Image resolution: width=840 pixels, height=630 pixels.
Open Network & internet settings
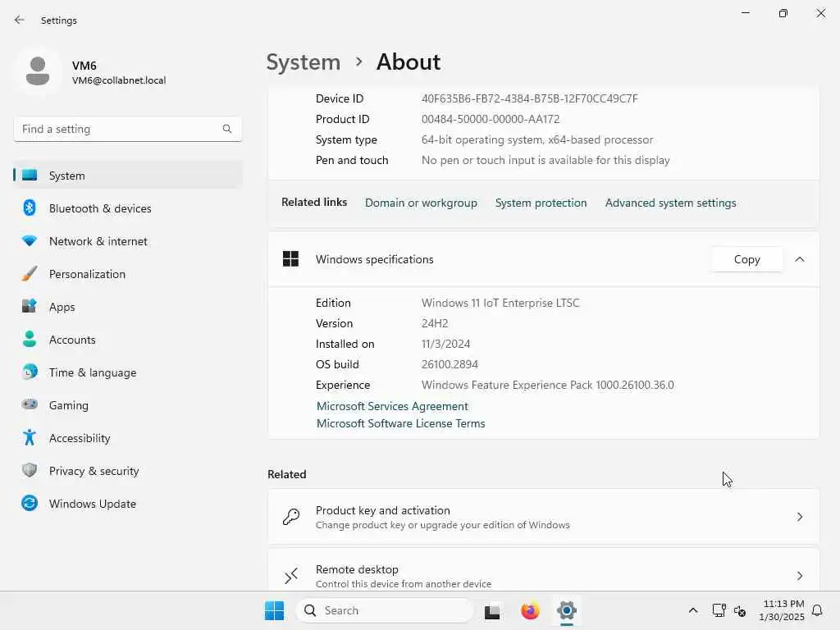(x=127, y=241)
